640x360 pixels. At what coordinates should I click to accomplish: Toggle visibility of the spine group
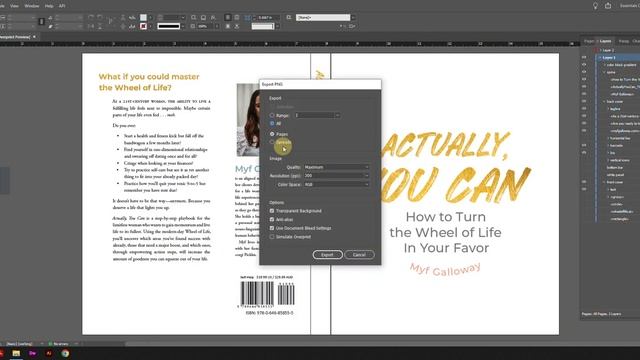584,72
